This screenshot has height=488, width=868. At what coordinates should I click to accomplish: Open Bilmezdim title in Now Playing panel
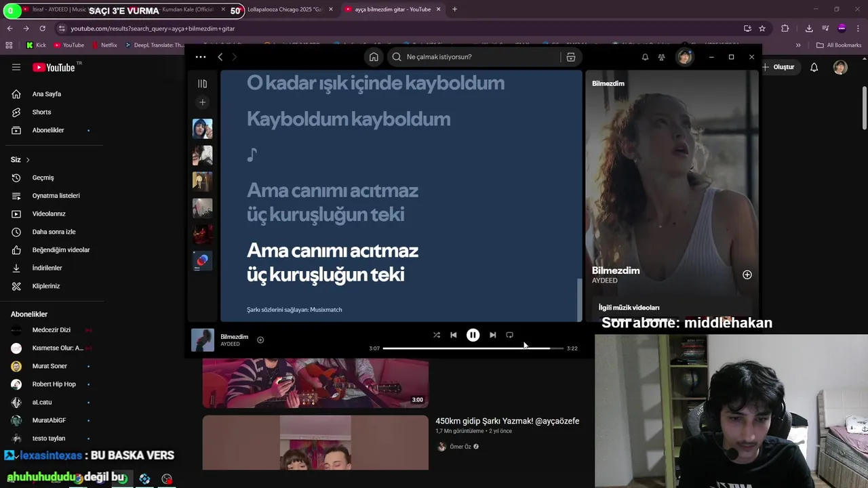pyautogui.click(x=616, y=270)
